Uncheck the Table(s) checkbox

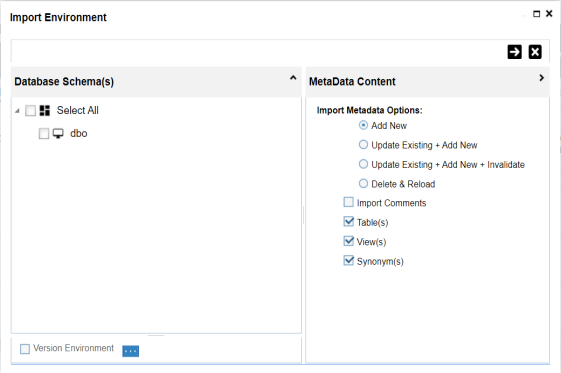pyautogui.click(x=348, y=221)
